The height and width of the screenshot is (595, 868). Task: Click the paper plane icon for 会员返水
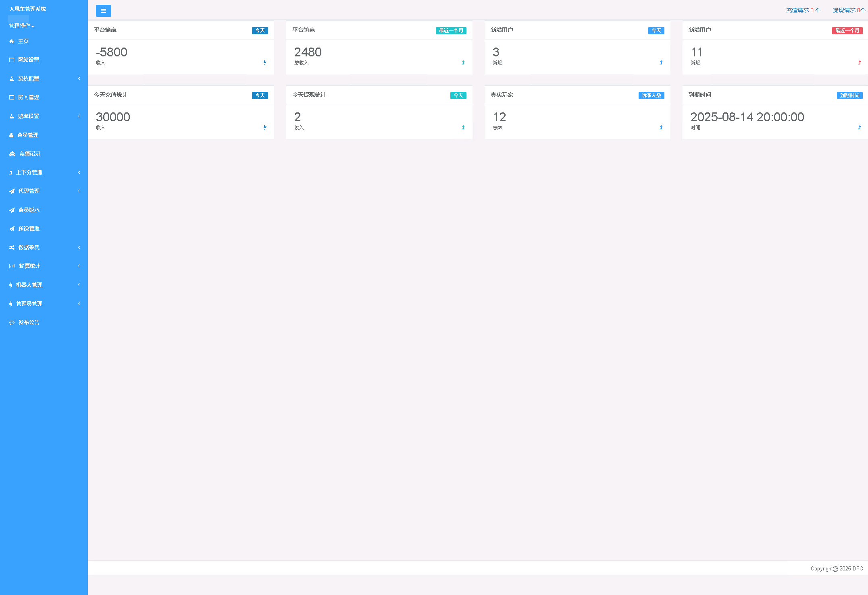coord(12,210)
